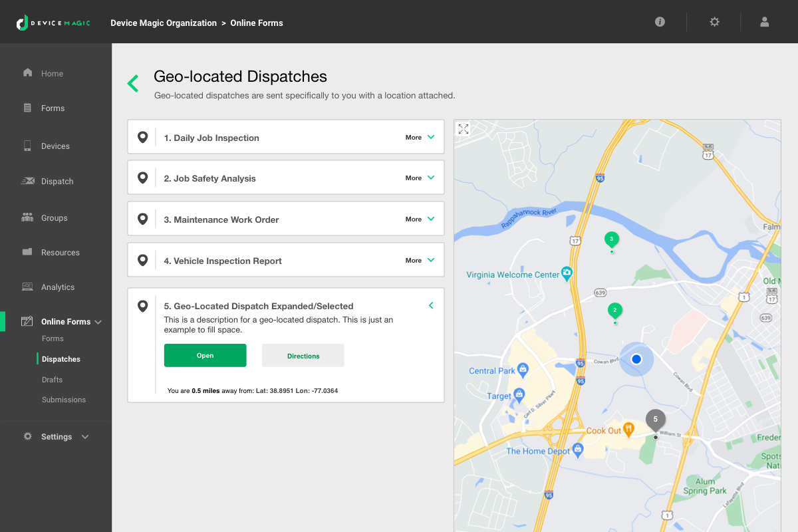Screen dimensions: 798x532
Task: Click the Analytics chart icon
Action: point(27,287)
